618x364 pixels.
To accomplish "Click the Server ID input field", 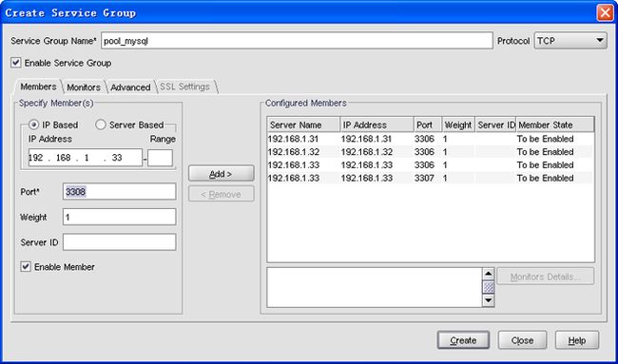I will click(x=119, y=242).
